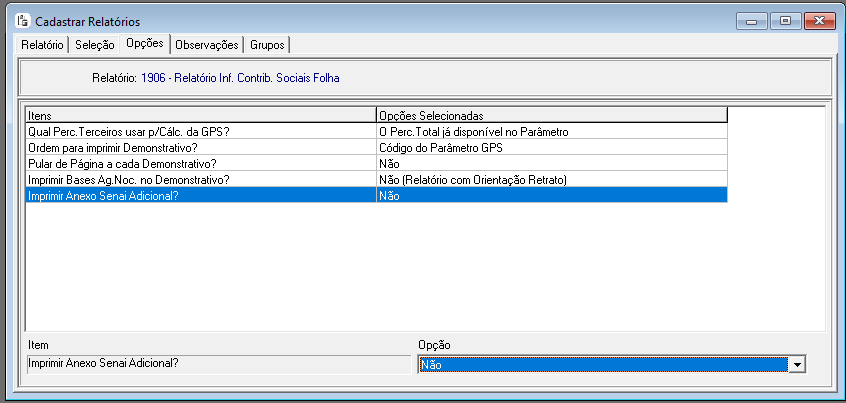Expand the Opção dropdown arrow

tap(797, 365)
